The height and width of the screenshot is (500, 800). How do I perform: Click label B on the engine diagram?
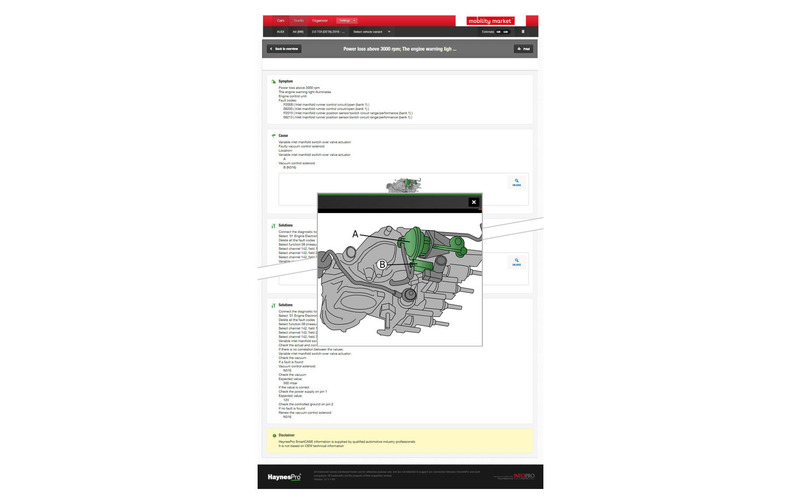coord(382,264)
